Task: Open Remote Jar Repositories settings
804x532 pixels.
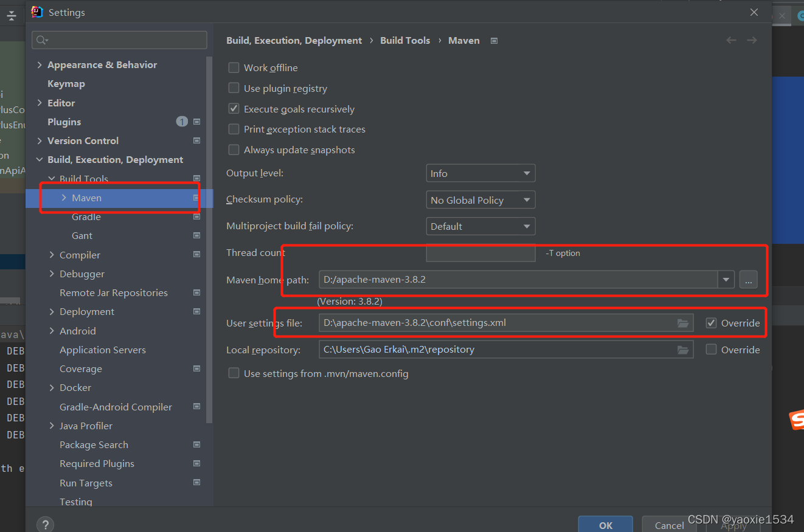Action: pyautogui.click(x=114, y=292)
